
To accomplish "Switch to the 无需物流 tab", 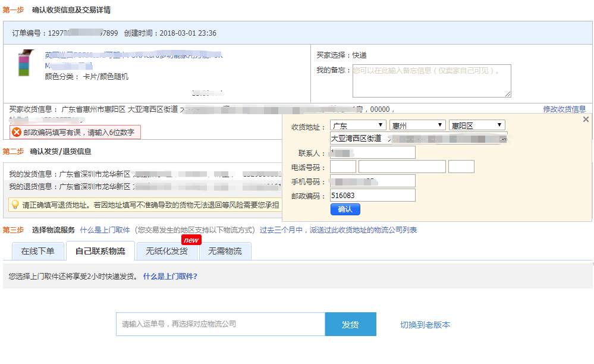I will click(x=225, y=251).
